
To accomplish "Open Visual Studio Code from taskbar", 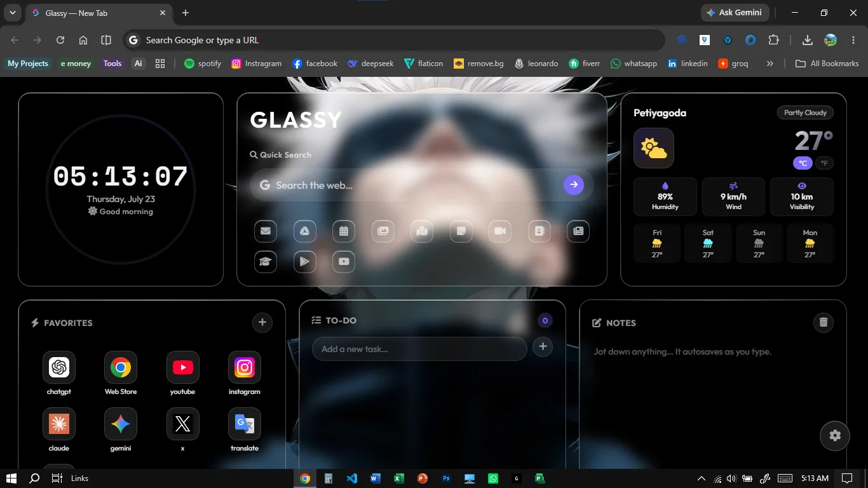I will 352,478.
